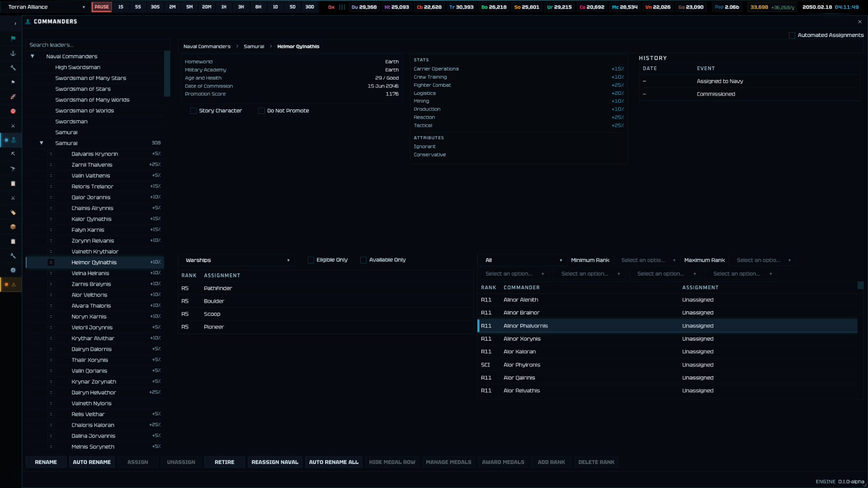Select Swordsman of Stars rank item
868x488 pixels.
point(83,89)
